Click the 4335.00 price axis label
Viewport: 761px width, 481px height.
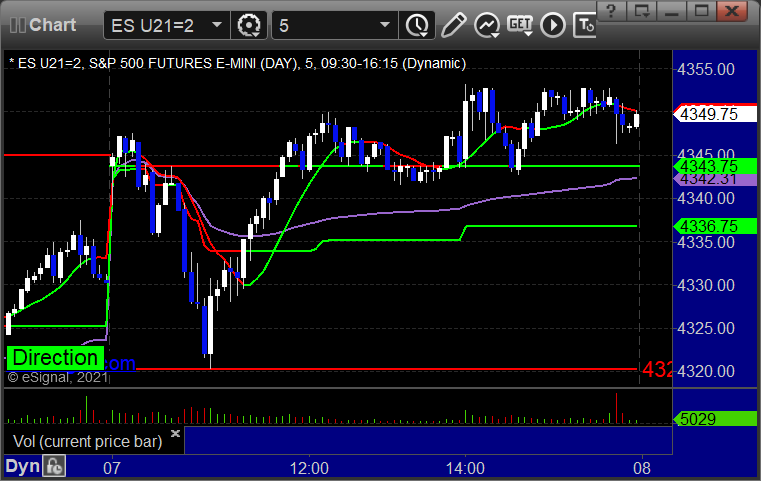click(x=706, y=242)
